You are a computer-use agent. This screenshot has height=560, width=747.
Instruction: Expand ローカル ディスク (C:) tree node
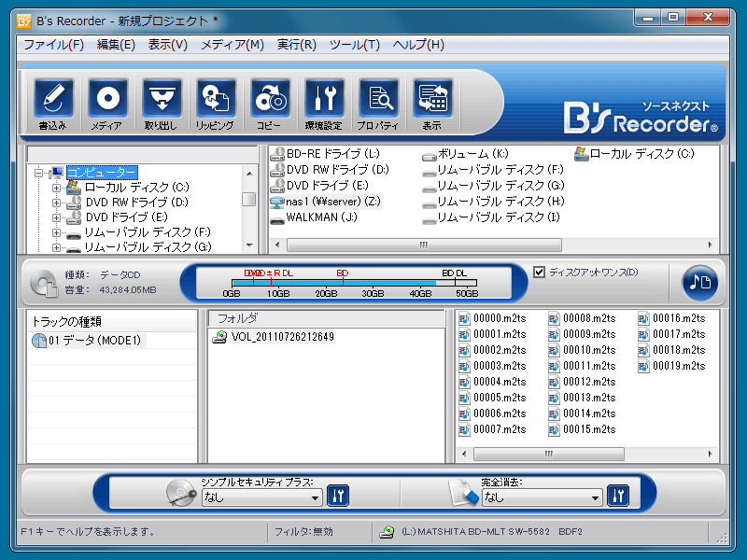tap(56, 188)
